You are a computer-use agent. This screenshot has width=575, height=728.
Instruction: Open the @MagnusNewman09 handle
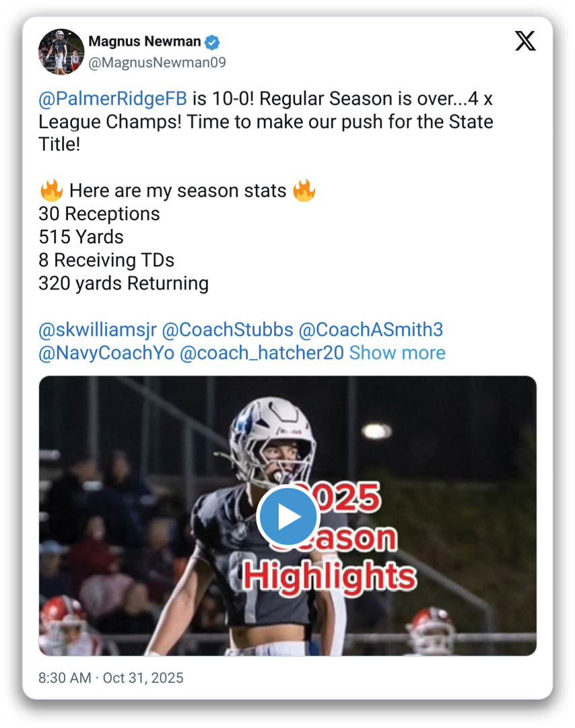click(157, 62)
